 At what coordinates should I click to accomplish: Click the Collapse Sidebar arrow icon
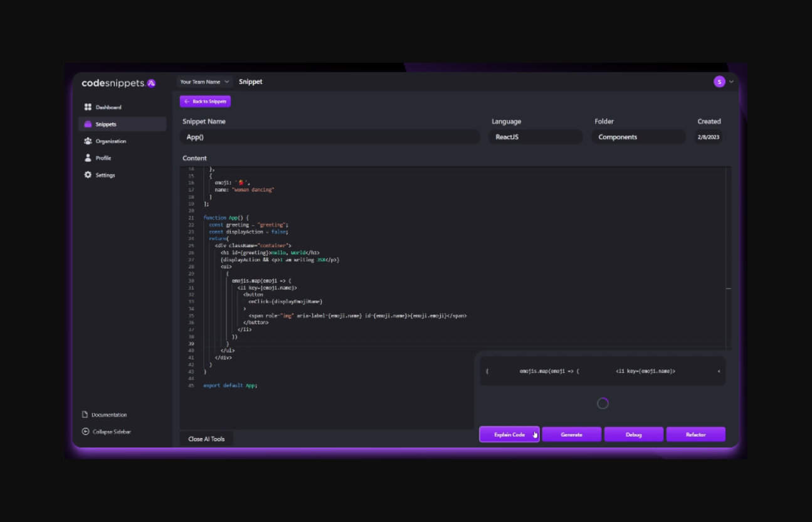point(85,432)
